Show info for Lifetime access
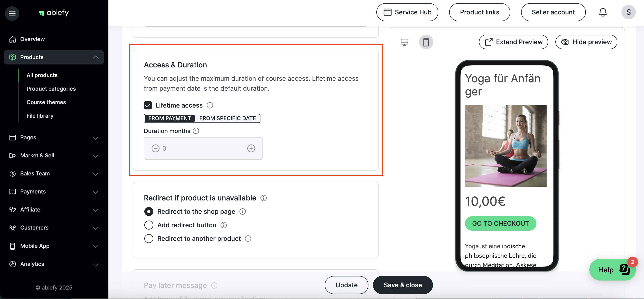Viewport: 644px width, 299px height. point(210,106)
